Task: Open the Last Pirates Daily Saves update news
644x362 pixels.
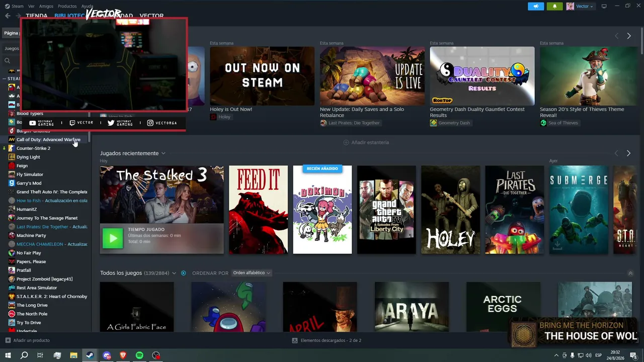Action: (372, 76)
